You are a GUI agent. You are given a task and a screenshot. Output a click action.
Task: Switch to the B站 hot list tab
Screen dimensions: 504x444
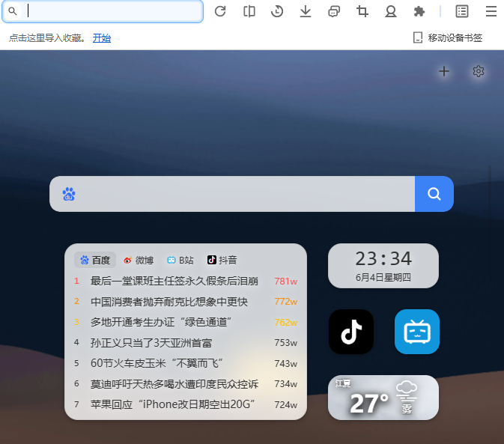tap(180, 260)
